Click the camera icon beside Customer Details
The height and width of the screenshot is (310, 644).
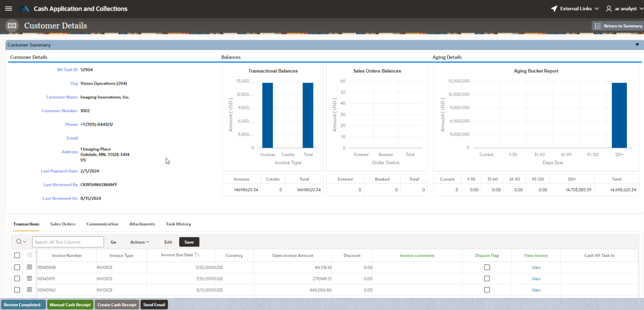pyautogui.click(x=12, y=25)
